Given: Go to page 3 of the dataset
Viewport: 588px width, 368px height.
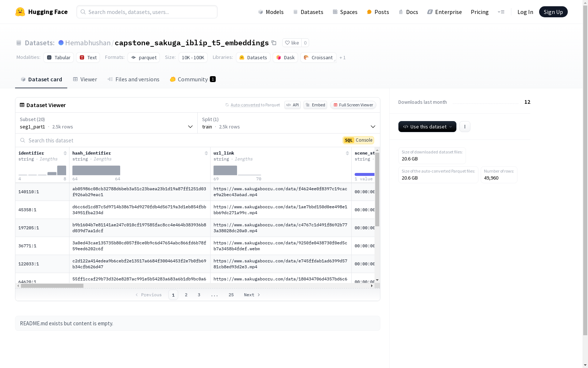Looking at the screenshot, I should click(x=199, y=295).
